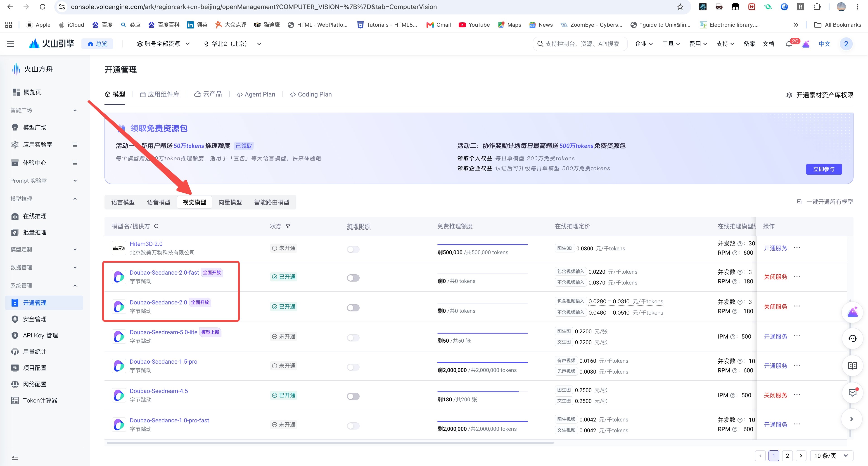Open the 10 条/页 page size dropdown
The image size is (868, 466).
pyautogui.click(x=831, y=456)
